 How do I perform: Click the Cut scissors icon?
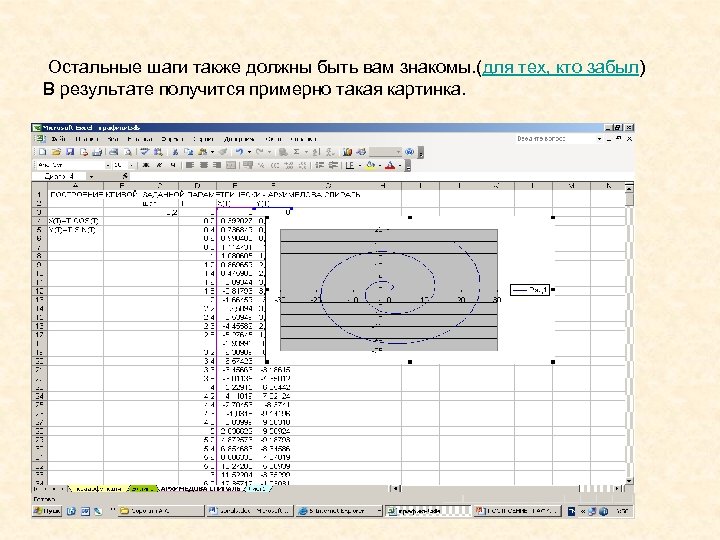tap(175, 152)
